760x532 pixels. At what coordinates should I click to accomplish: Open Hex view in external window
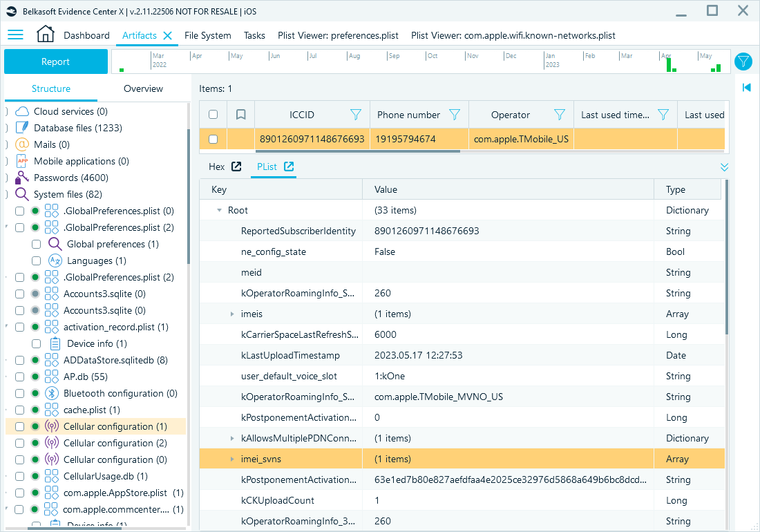pos(236,167)
